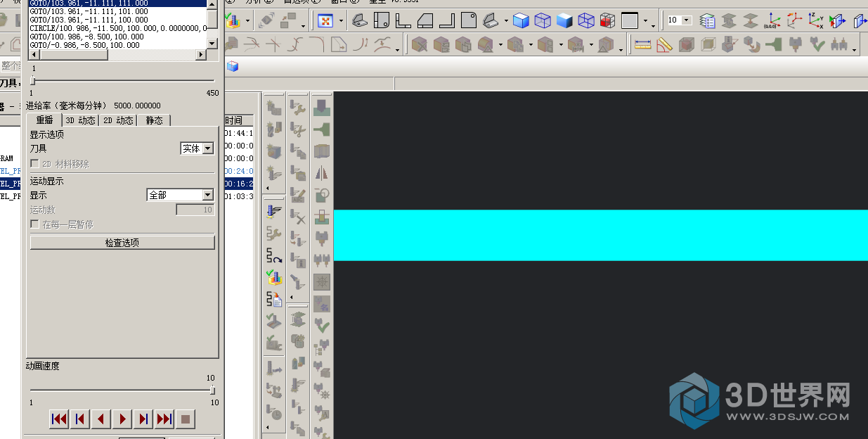The image size is (868, 439).
Task: Stop the tool path animation
Action: coord(186,419)
